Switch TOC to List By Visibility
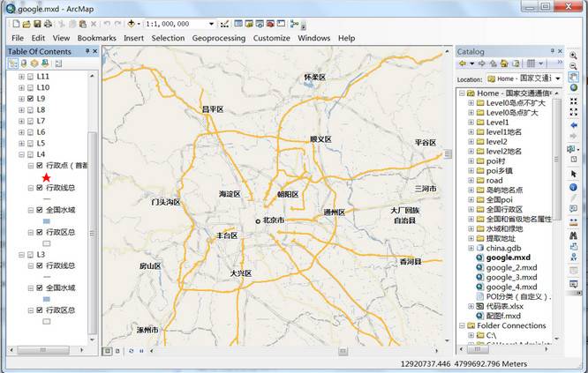The width and height of the screenshot is (588, 373). [x=34, y=63]
